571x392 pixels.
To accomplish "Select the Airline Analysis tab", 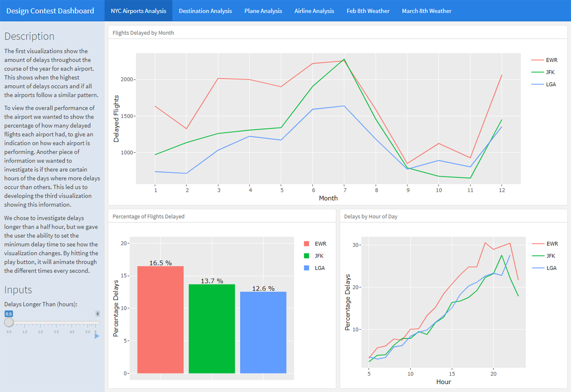I will tap(314, 11).
